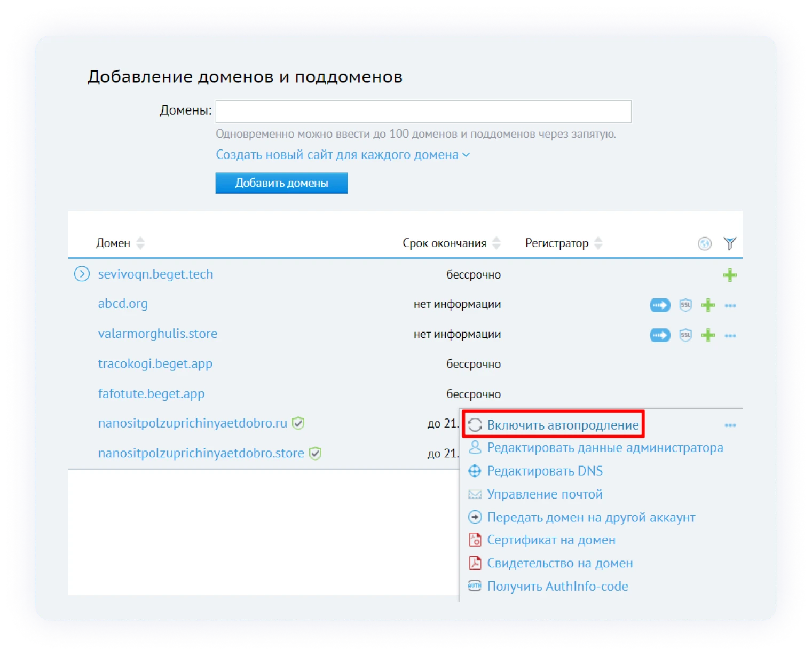Open the tracokogi.beget.app domain link
812x656 pixels.
(155, 363)
